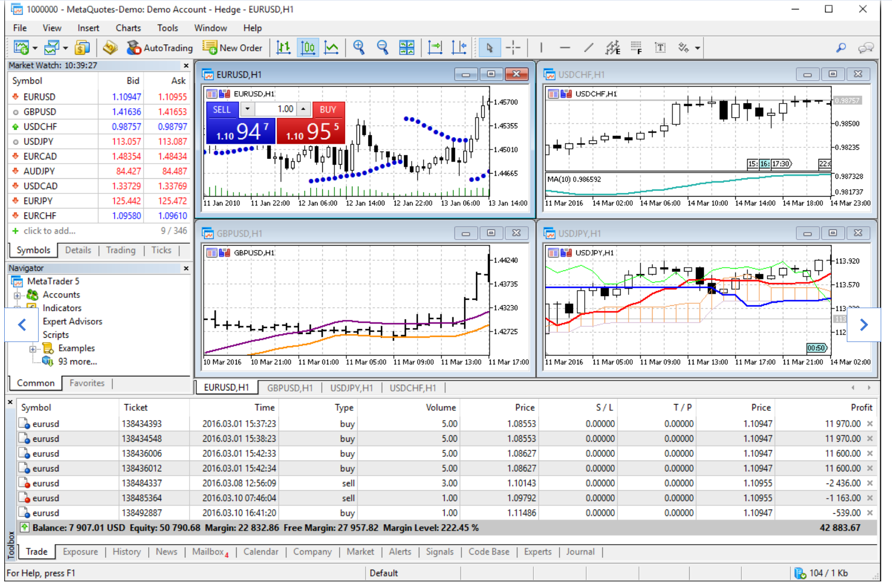Open the chat bubbles icon in toolbar
Image resolution: width=892 pixels, height=588 pixels.
[x=866, y=48]
